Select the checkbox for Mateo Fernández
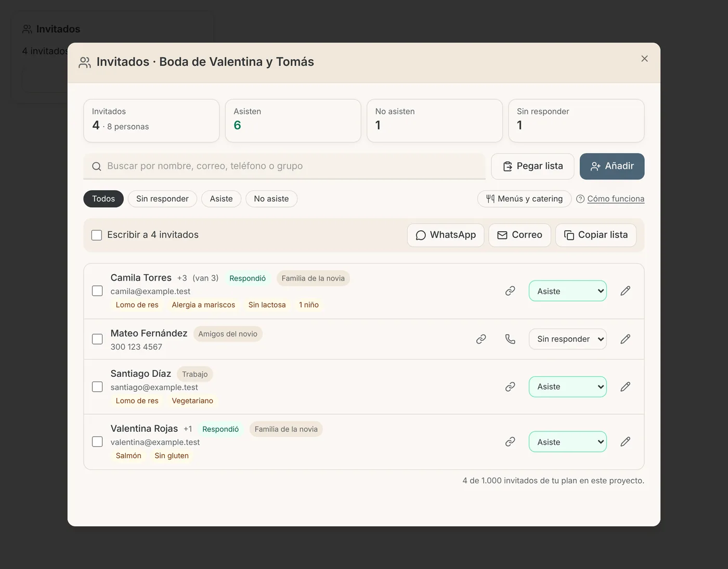 coord(97,339)
